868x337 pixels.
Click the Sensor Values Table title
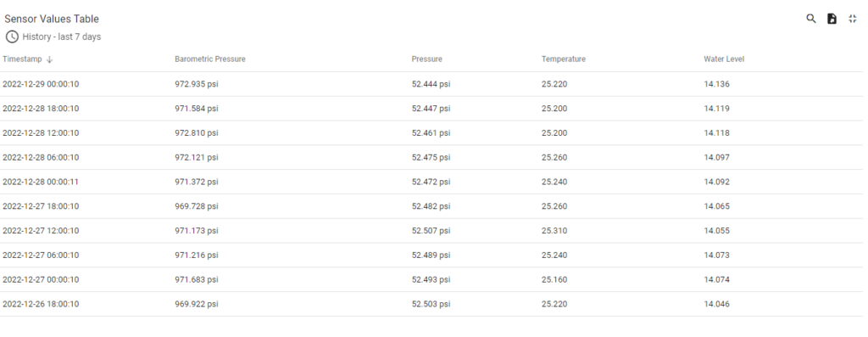[52, 19]
